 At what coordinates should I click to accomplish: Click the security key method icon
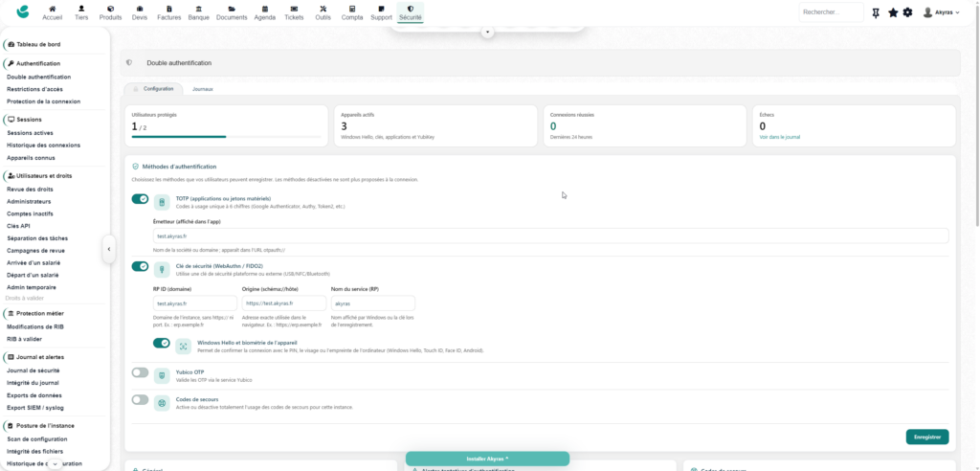click(x=162, y=270)
